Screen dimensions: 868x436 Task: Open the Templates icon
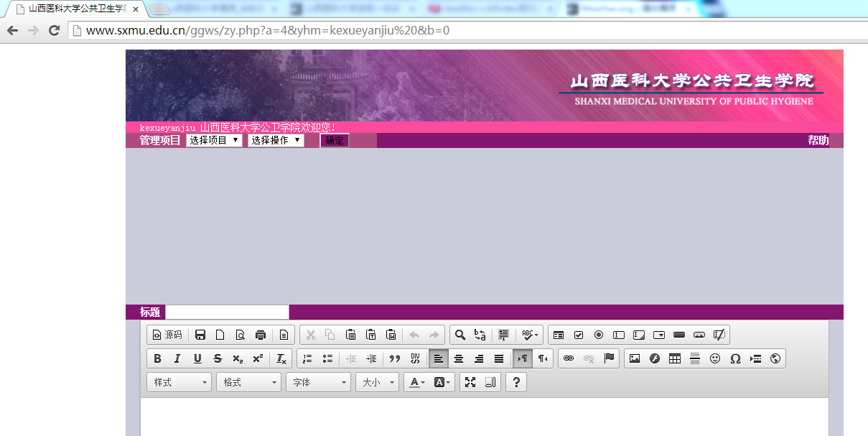284,335
